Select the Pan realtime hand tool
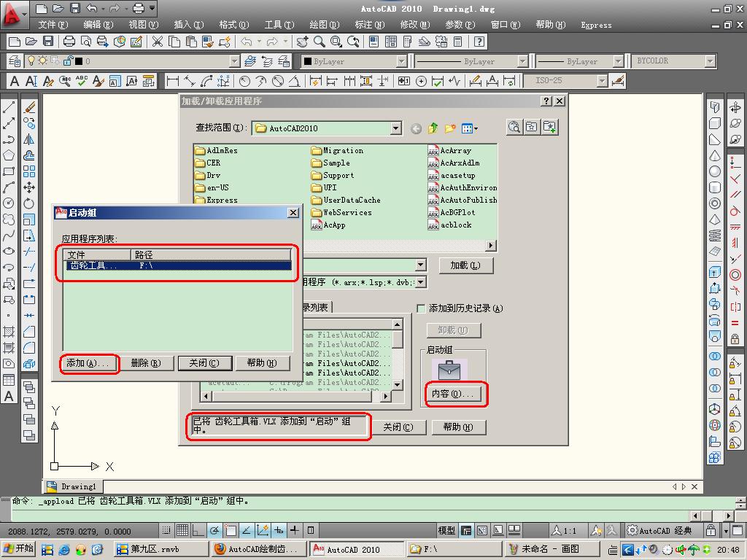747x560 pixels. coord(302,42)
